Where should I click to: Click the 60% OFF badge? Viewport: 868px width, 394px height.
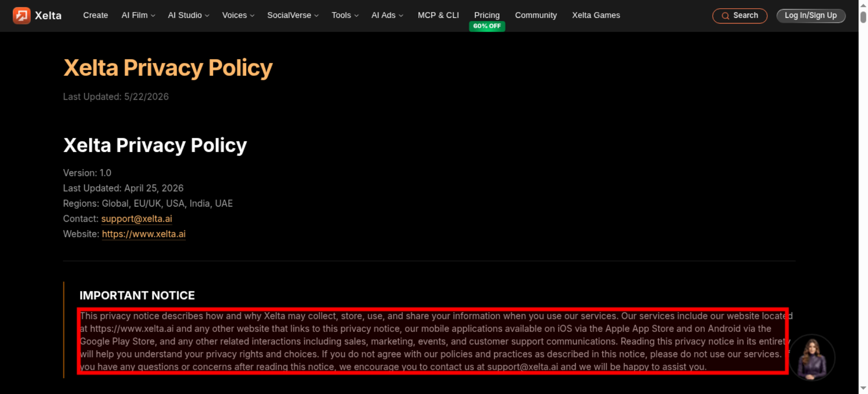[x=487, y=26]
